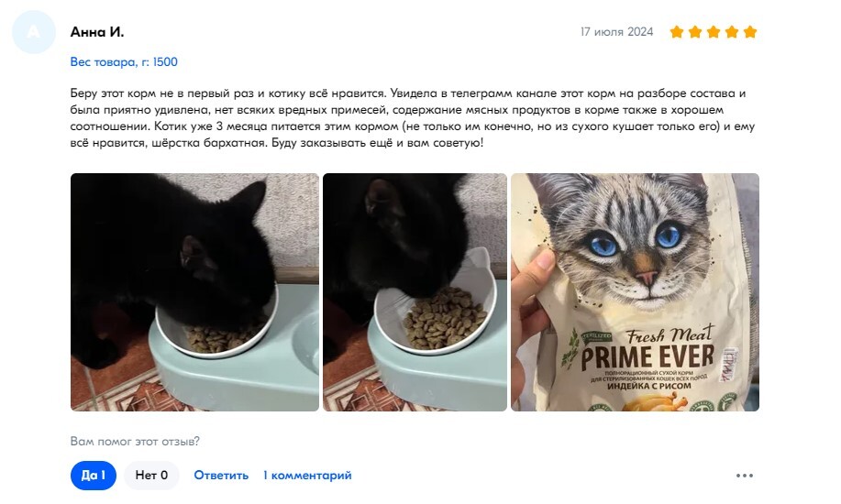Click the fifth rating star
Image resolution: width=841 pixels, height=504 pixels.
[750, 32]
